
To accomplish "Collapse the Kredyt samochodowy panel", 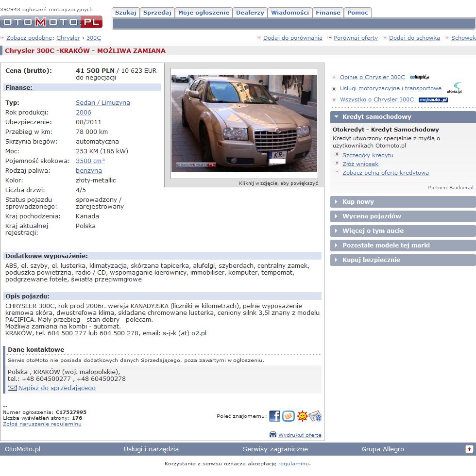I will click(403, 117).
